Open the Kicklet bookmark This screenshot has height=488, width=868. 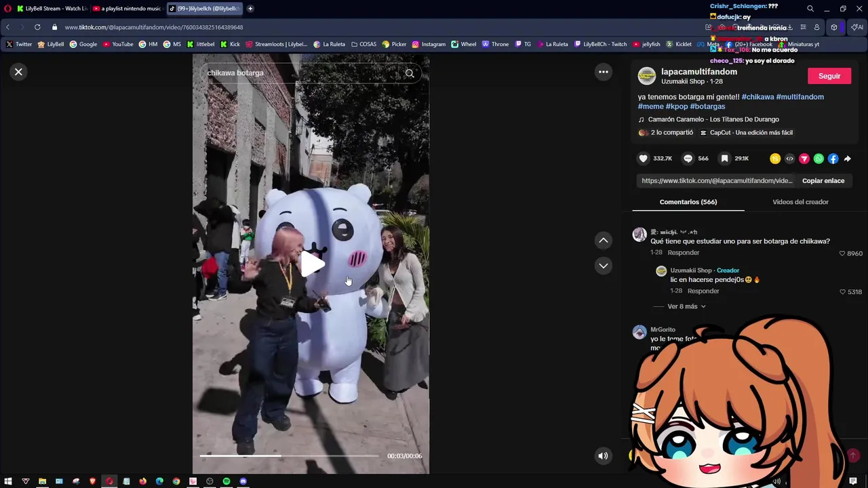click(679, 44)
